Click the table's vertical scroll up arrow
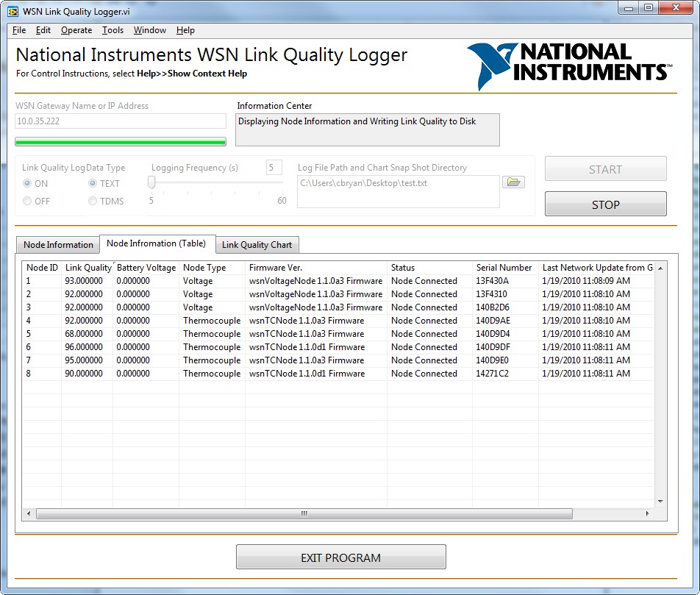 660,268
